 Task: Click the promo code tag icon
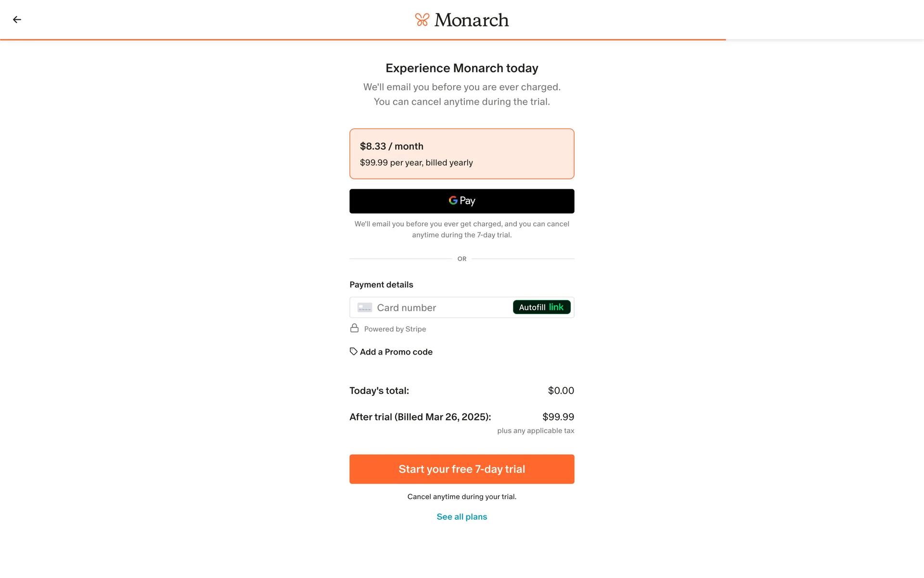click(353, 352)
